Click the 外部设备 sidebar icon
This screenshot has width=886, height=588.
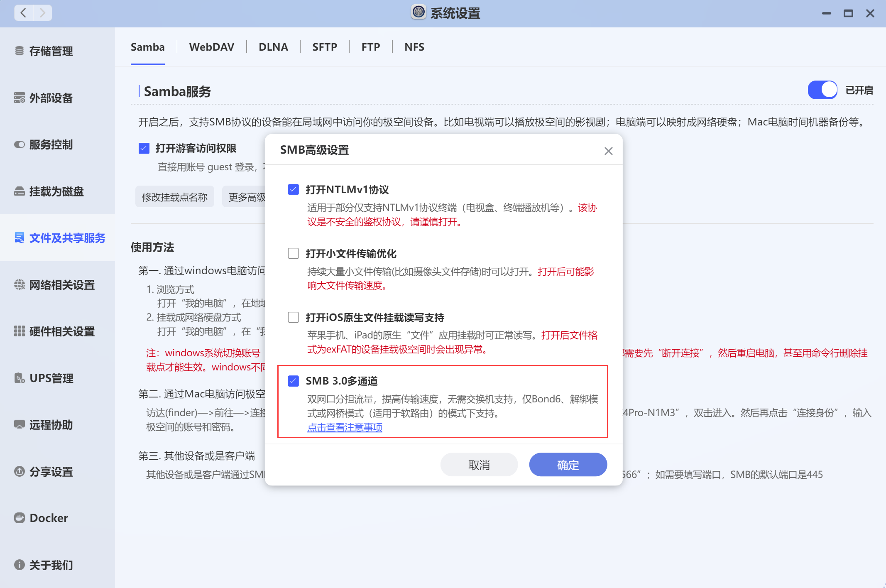pos(19,98)
